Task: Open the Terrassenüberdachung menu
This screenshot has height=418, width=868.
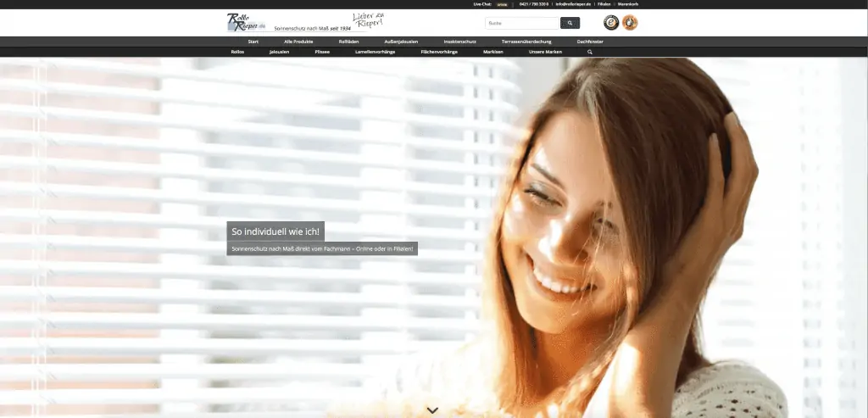Action: click(526, 42)
